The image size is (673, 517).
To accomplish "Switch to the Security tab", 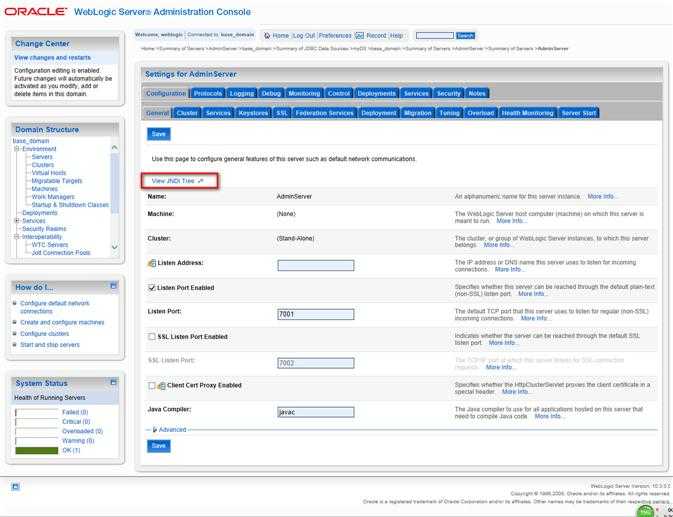I will click(449, 93).
